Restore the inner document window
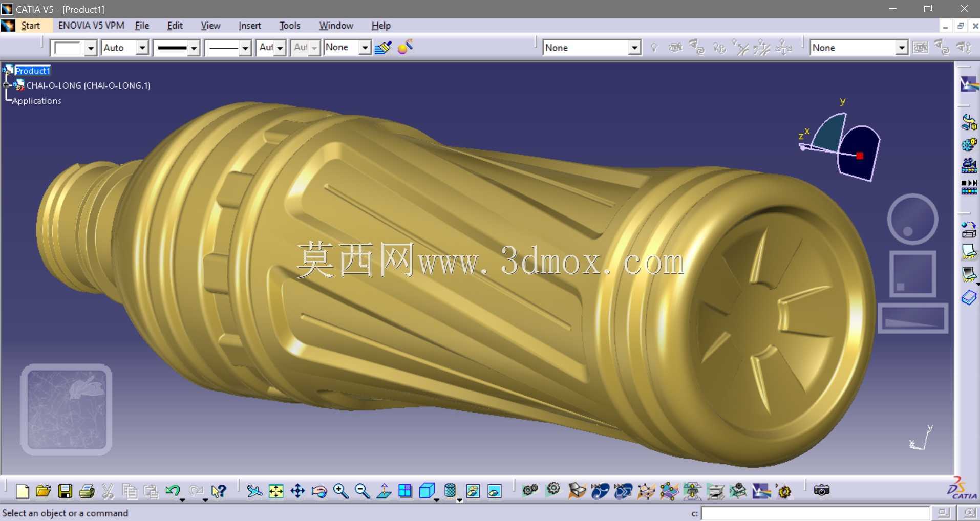 960,26
